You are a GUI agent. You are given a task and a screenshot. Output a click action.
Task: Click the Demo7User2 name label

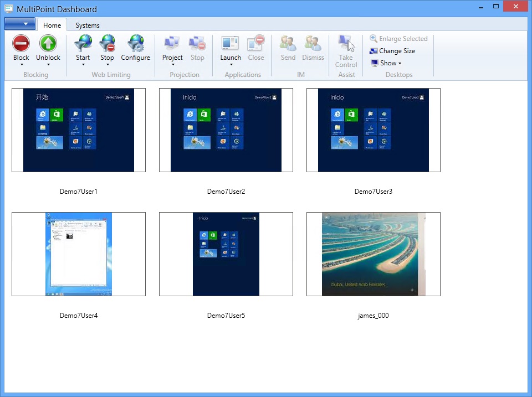[x=226, y=192]
